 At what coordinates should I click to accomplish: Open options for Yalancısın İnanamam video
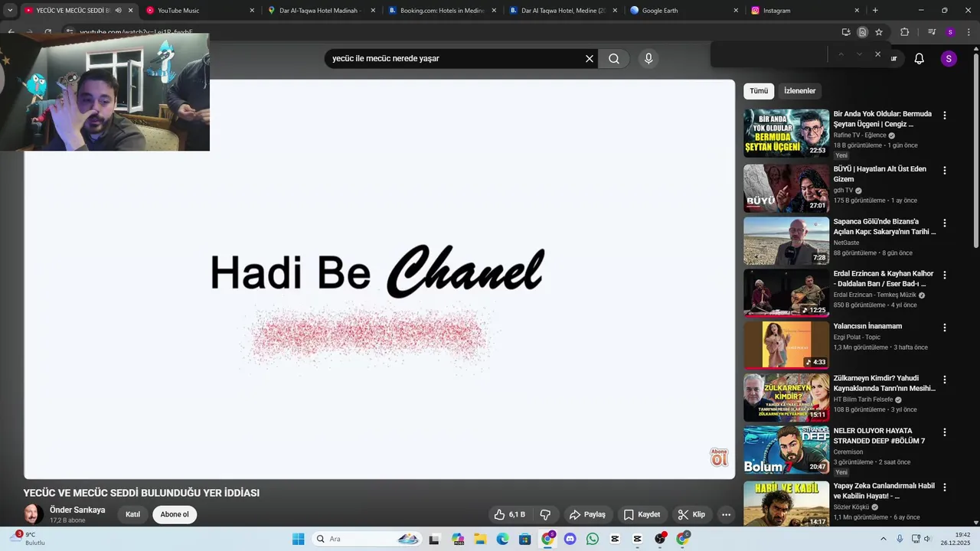pos(944,328)
